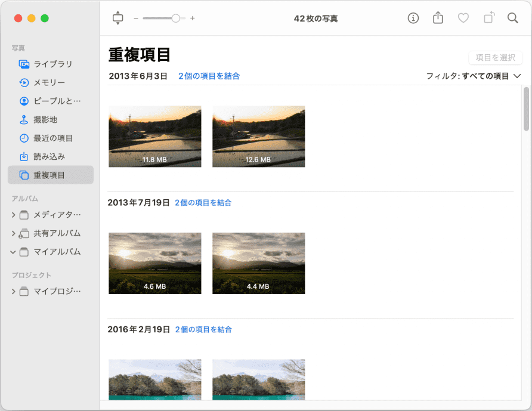
Task: Expand the 共有アルバム group
Action: tap(14, 233)
